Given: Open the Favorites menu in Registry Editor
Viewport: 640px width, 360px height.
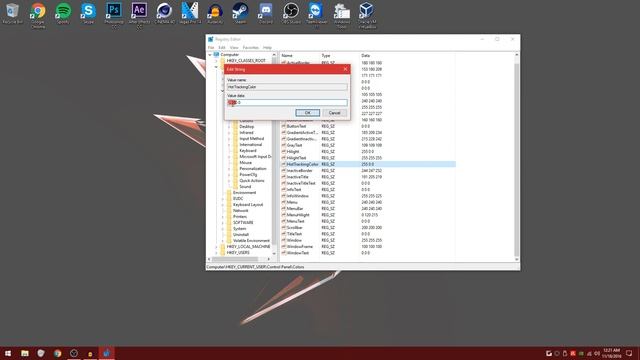Looking at the screenshot, I should tap(251, 48).
